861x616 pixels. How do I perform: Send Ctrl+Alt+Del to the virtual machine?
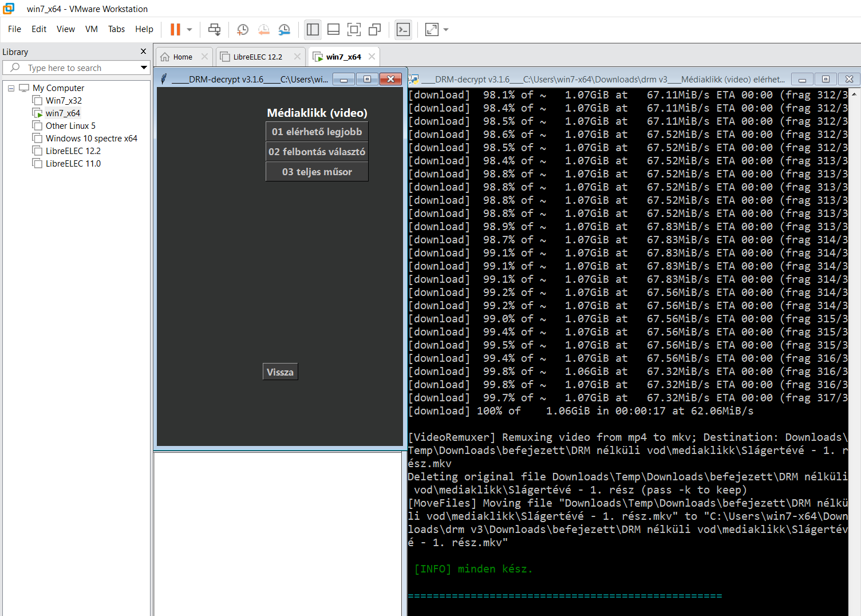pyautogui.click(x=214, y=29)
